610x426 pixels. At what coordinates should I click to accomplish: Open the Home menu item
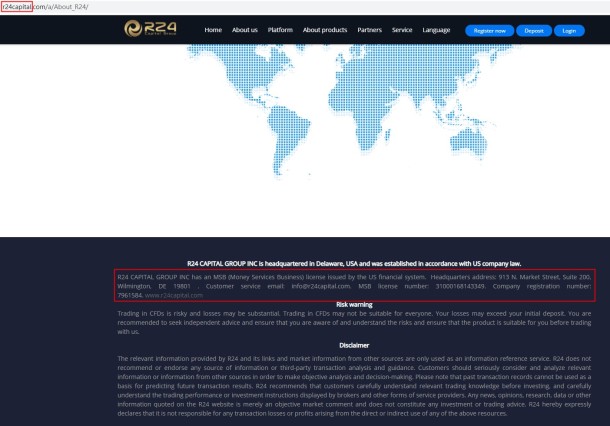(x=213, y=30)
